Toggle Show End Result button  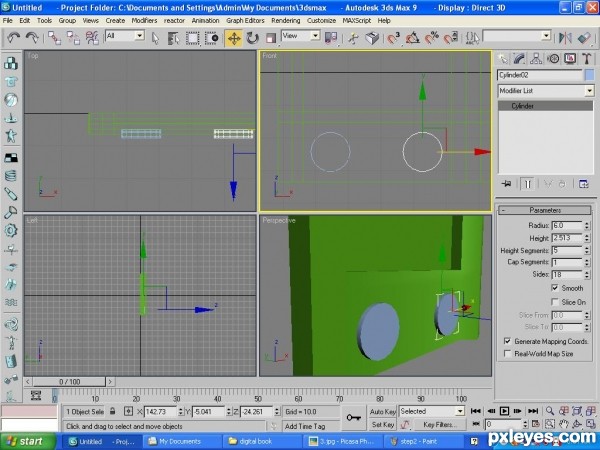coord(527,184)
